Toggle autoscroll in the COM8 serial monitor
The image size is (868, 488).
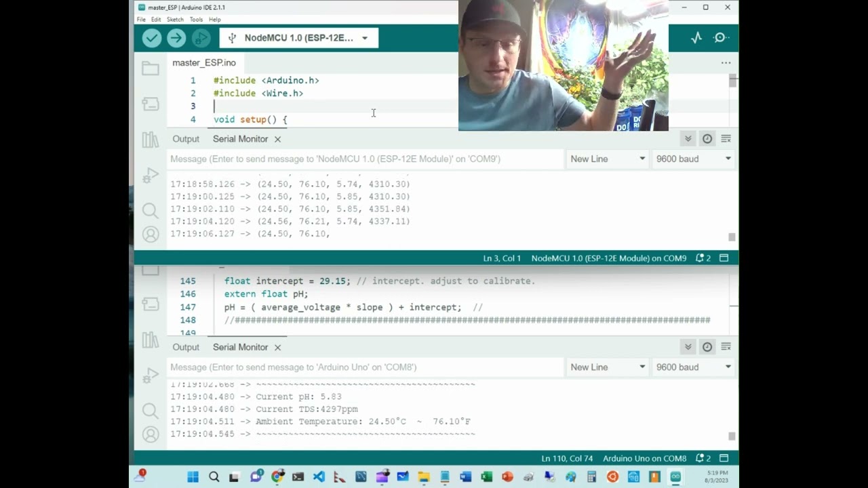tap(688, 346)
